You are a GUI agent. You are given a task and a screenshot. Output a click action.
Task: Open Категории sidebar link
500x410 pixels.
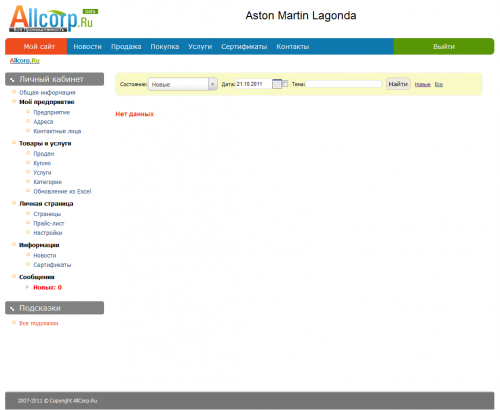tap(47, 182)
